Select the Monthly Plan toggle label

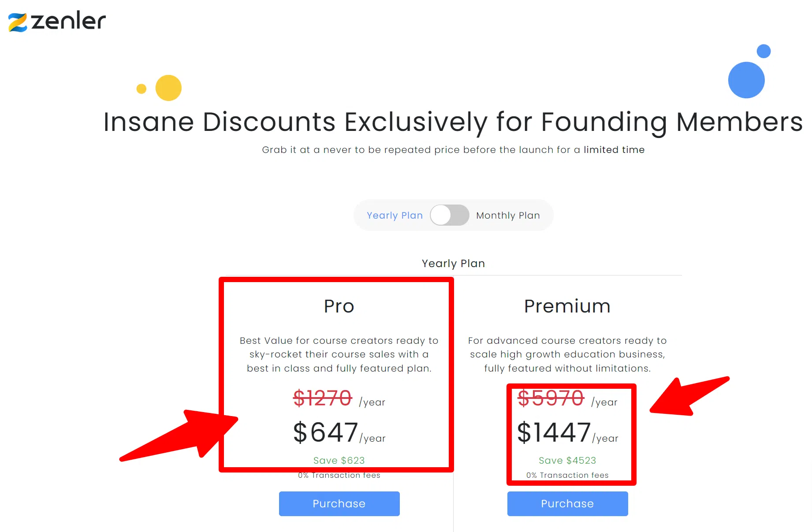click(508, 215)
